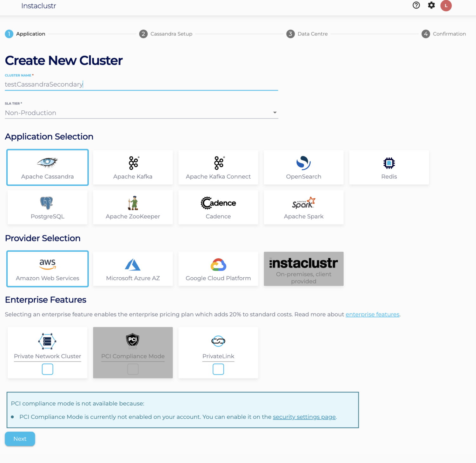
Task: Click the Cluster Name input field
Action: tap(142, 84)
